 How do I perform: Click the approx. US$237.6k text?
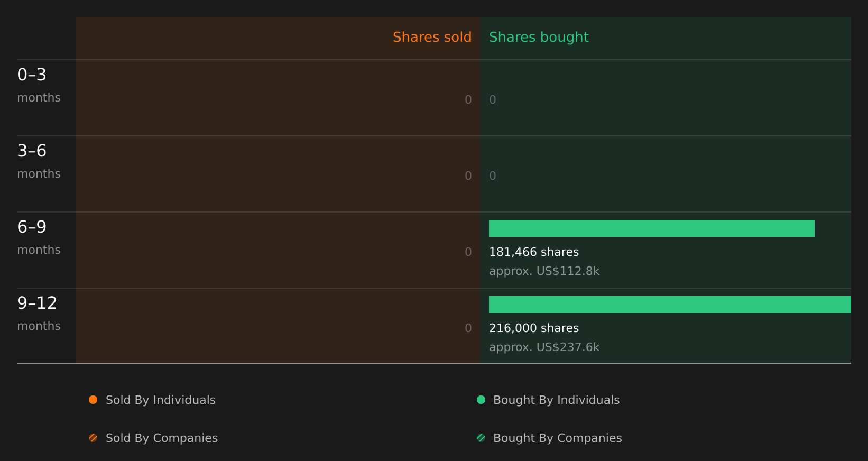coord(544,347)
